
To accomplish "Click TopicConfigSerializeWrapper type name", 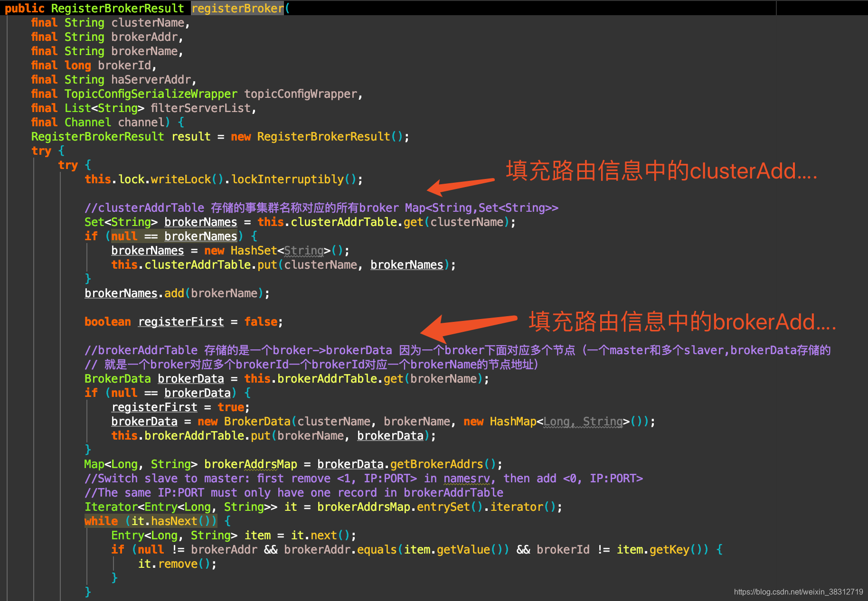I will pos(151,94).
